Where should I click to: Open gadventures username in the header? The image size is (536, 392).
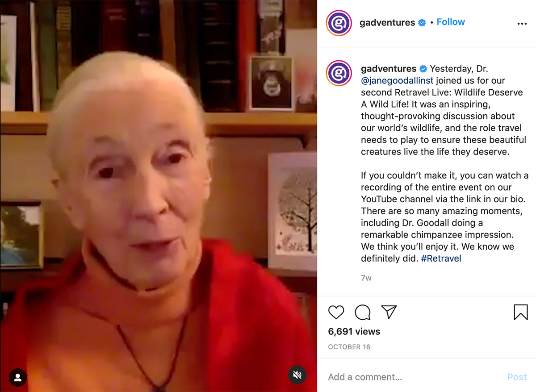click(387, 23)
